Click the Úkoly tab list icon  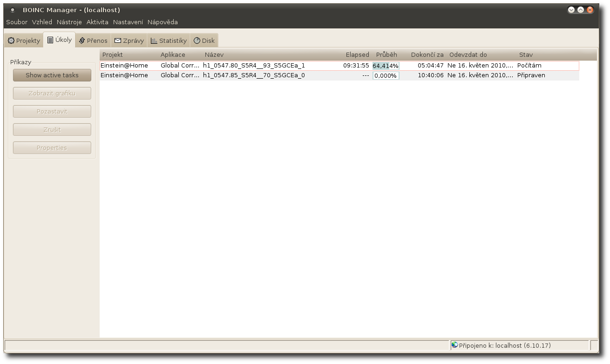pyautogui.click(x=50, y=40)
